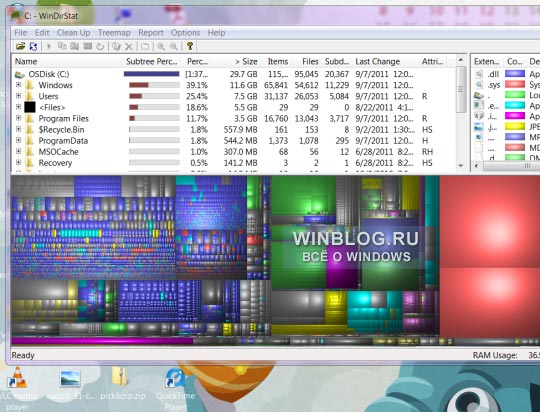Open the Edit menu
The height and width of the screenshot is (412, 540).
pyautogui.click(x=42, y=33)
